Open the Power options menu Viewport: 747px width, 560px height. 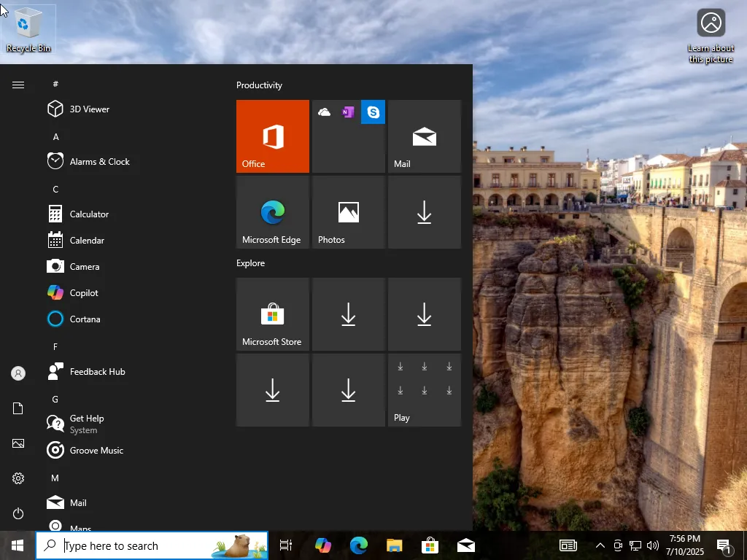point(18,513)
